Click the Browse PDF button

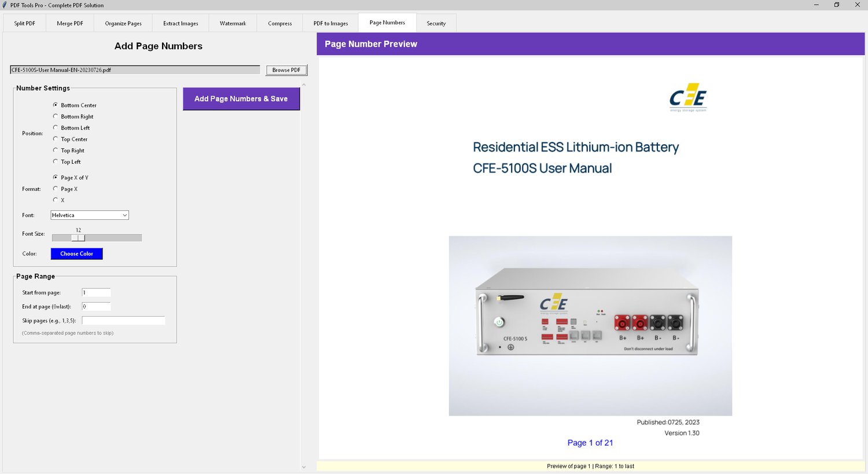pyautogui.click(x=286, y=70)
